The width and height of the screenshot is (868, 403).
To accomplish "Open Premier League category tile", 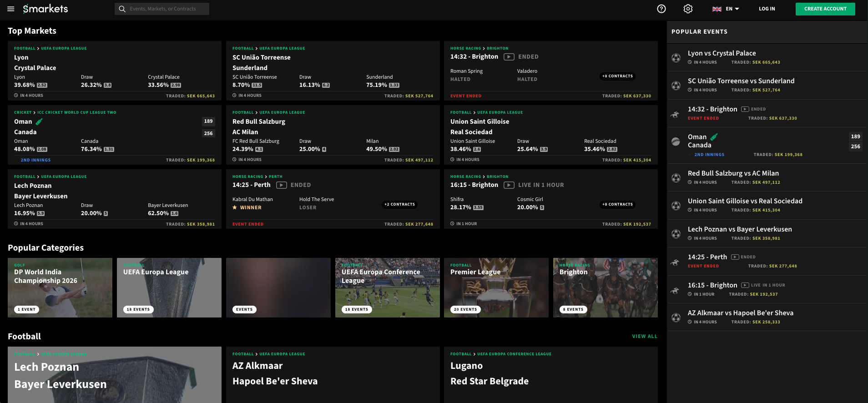I will click(x=496, y=287).
